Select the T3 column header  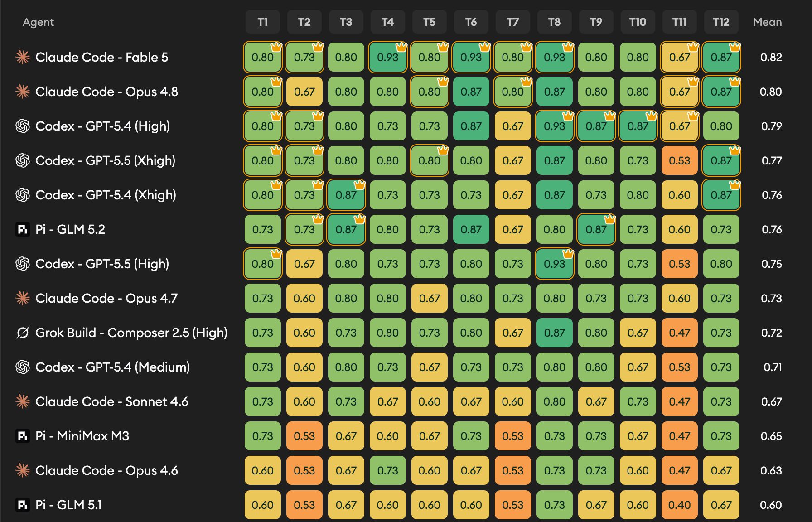tap(346, 22)
